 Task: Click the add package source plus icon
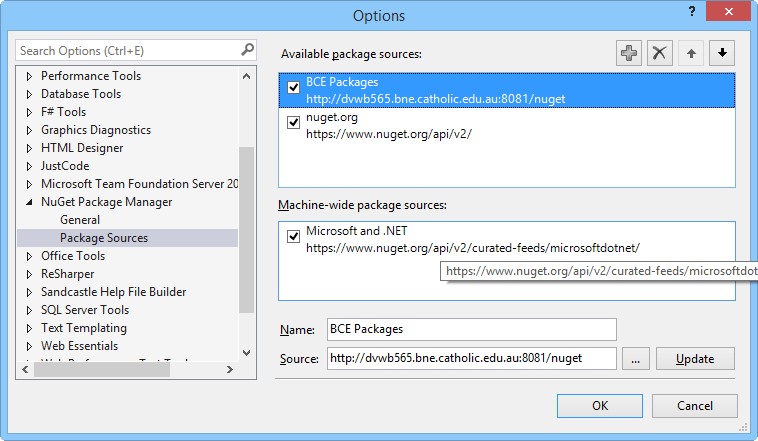click(x=629, y=54)
